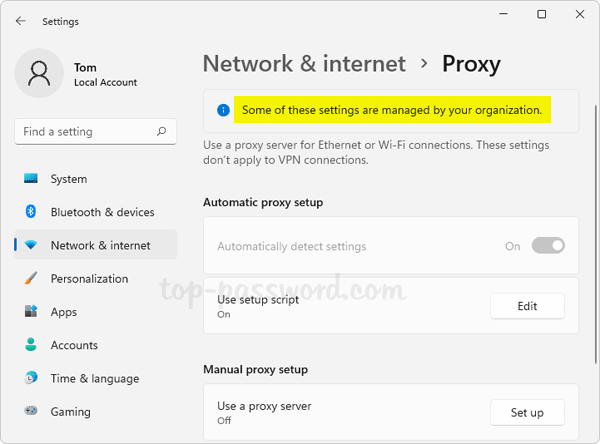Click the System monitor icon
Viewport: 600px width, 444px height.
[x=31, y=179]
